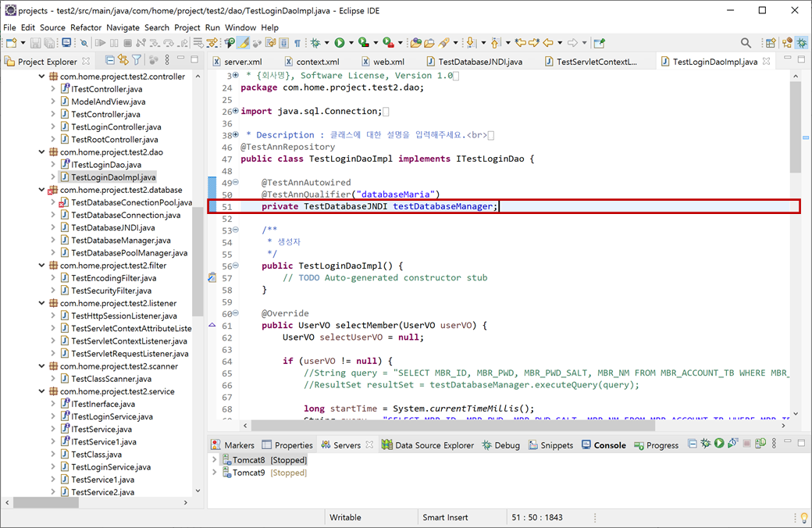The image size is (812, 528).
Task: Select TestClassScanner.java file
Action: 112,379
